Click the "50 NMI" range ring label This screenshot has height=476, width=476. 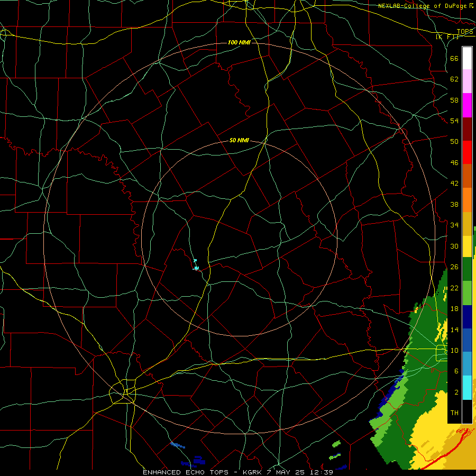click(239, 140)
